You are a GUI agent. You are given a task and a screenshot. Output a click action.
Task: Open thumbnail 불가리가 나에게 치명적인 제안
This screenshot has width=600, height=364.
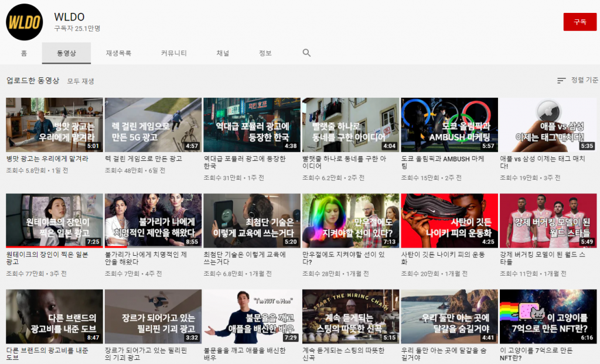point(153,221)
